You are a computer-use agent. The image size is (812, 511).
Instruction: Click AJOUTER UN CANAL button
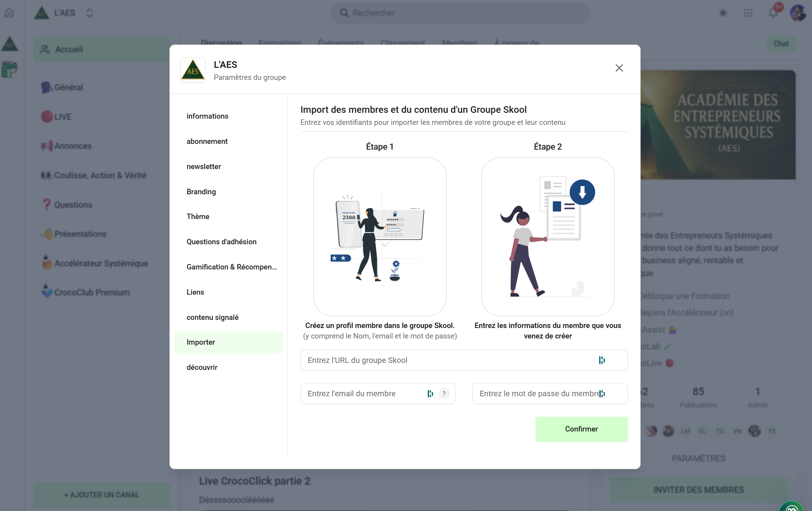coord(102,495)
